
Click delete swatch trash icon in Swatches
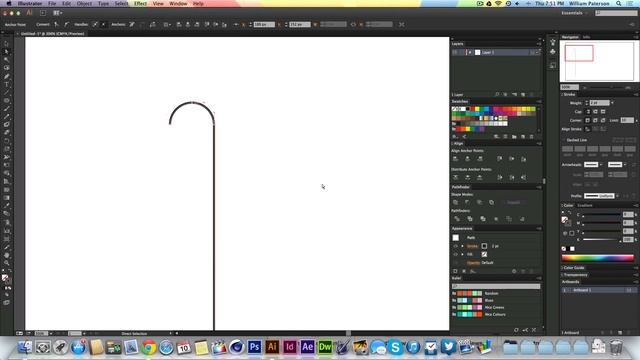click(531, 137)
